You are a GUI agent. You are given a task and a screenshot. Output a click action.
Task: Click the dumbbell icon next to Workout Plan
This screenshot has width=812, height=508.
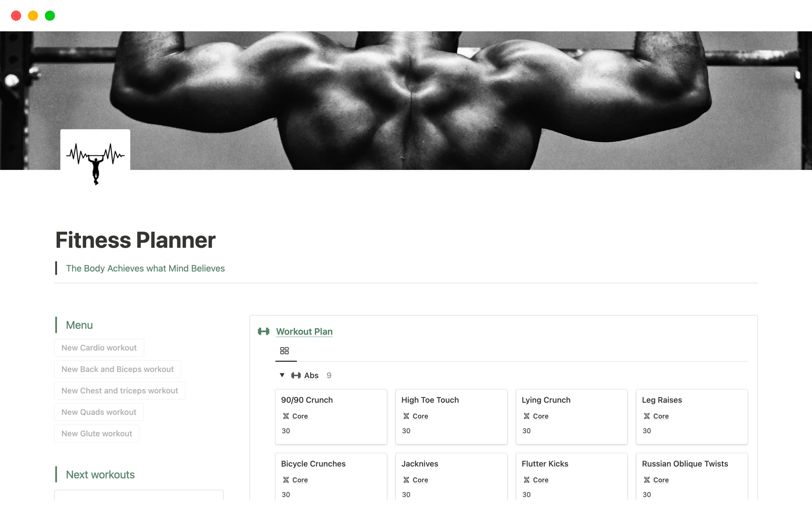point(264,331)
